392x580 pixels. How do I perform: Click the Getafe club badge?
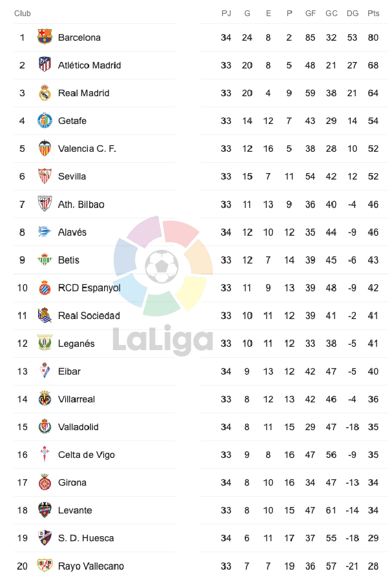[45, 120]
